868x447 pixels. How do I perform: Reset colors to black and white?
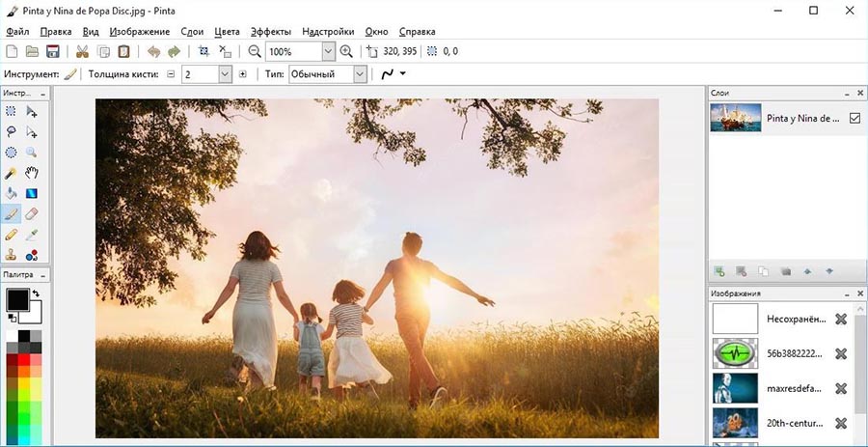[10, 318]
